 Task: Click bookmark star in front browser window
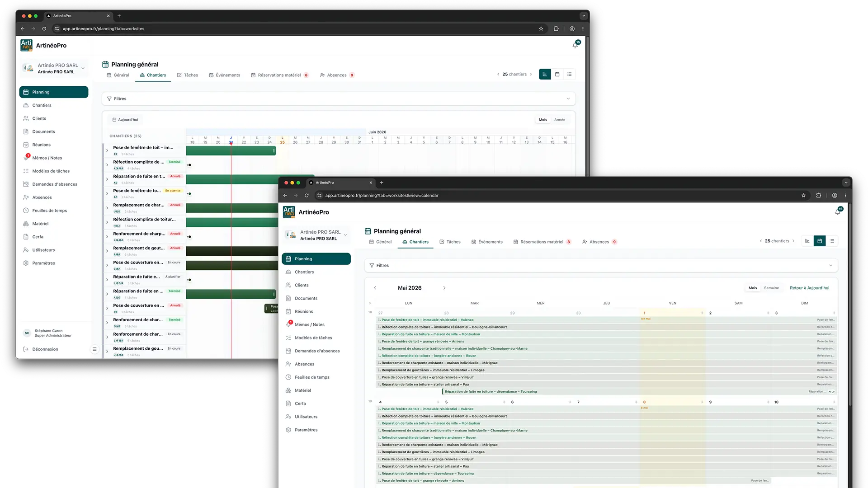coord(803,196)
